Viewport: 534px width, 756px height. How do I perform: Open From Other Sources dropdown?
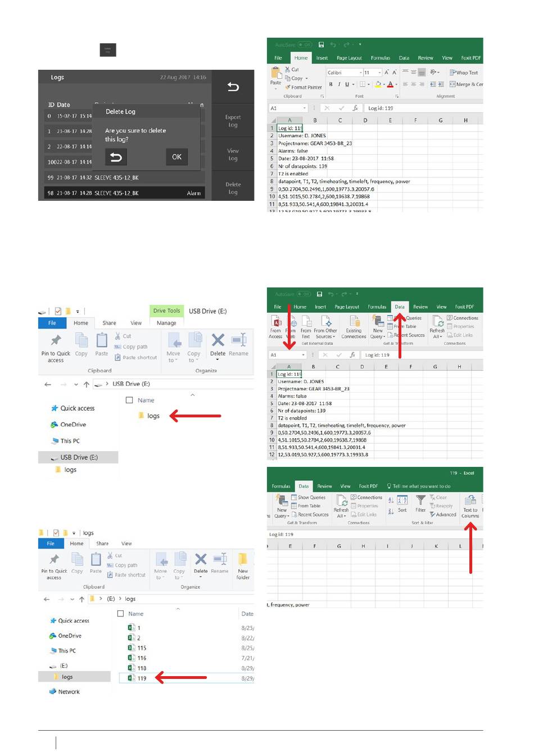pos(325,327)
